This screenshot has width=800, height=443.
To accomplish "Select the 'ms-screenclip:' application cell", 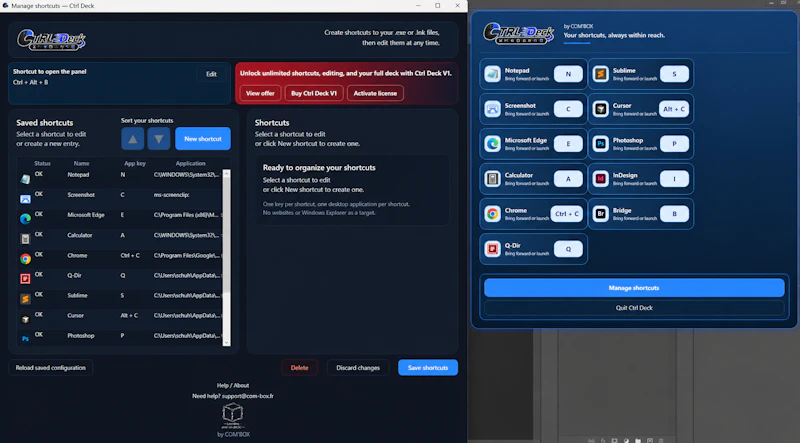I will [171, 195].
